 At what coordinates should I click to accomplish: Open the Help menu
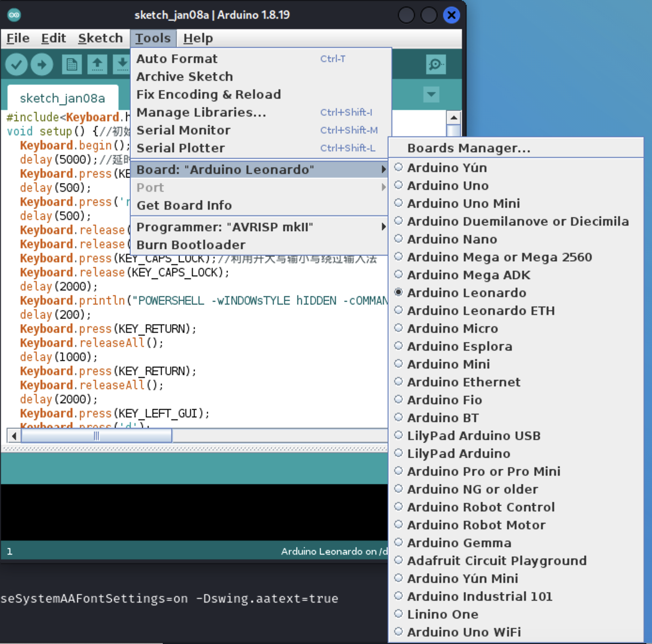pyautogui.click(x=198, y=38)
